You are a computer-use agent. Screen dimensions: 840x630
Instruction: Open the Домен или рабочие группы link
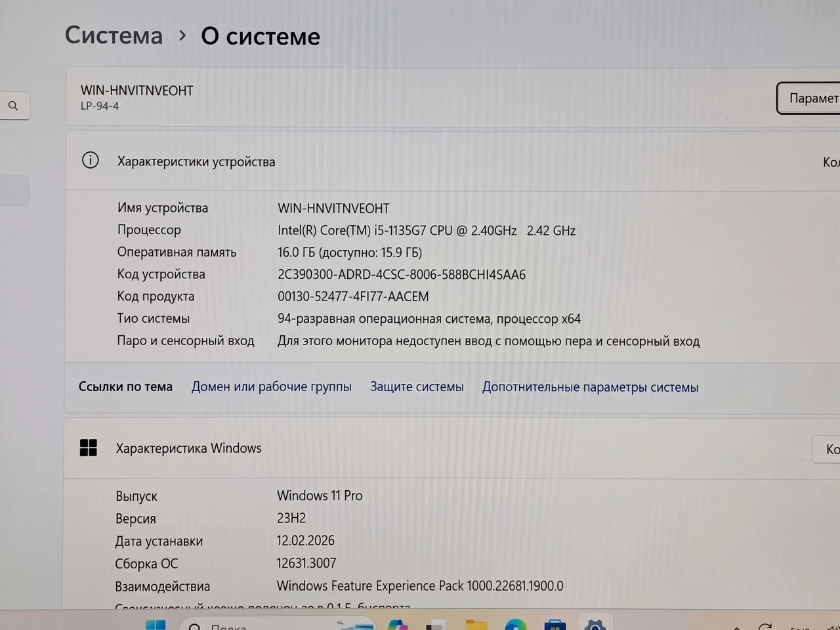coord(272,387)
